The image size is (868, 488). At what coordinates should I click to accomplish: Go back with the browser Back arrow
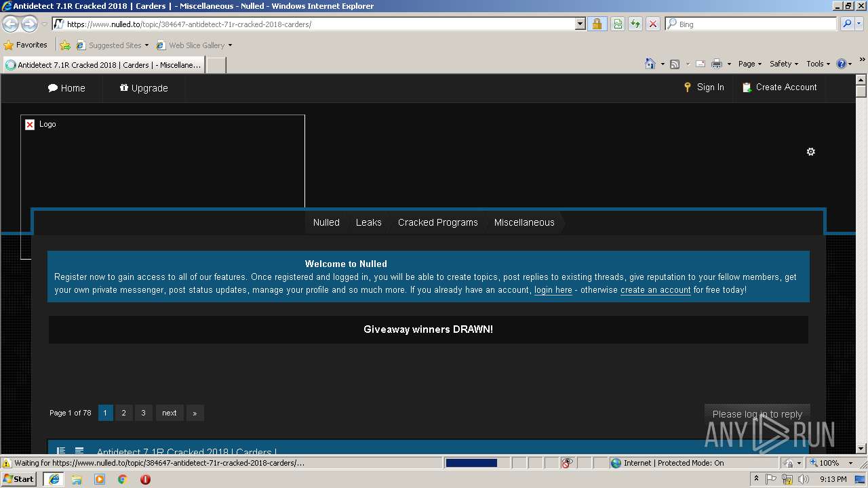[x=10, y=24]
